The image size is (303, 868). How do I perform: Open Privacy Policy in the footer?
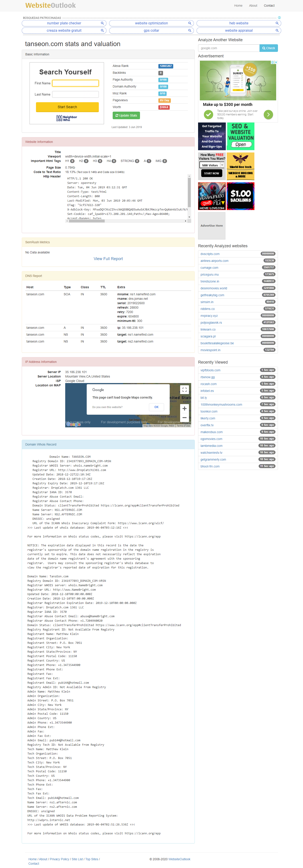(59, 859)
